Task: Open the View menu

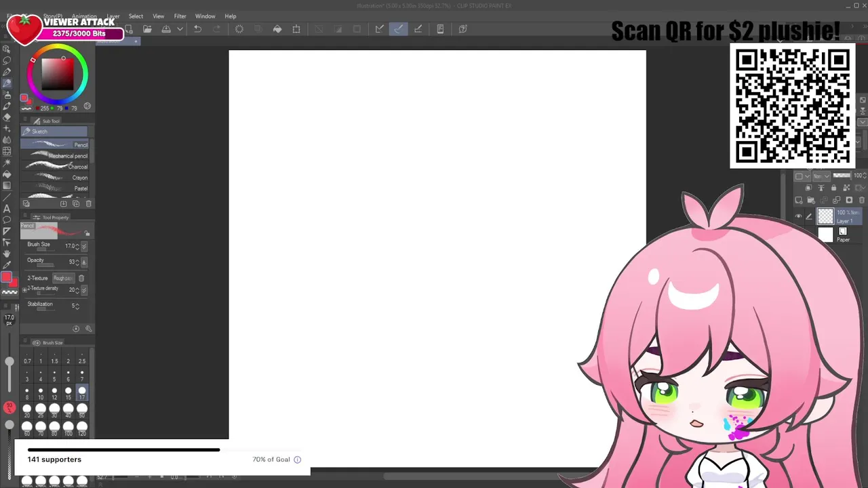Action: coord(158,16)
